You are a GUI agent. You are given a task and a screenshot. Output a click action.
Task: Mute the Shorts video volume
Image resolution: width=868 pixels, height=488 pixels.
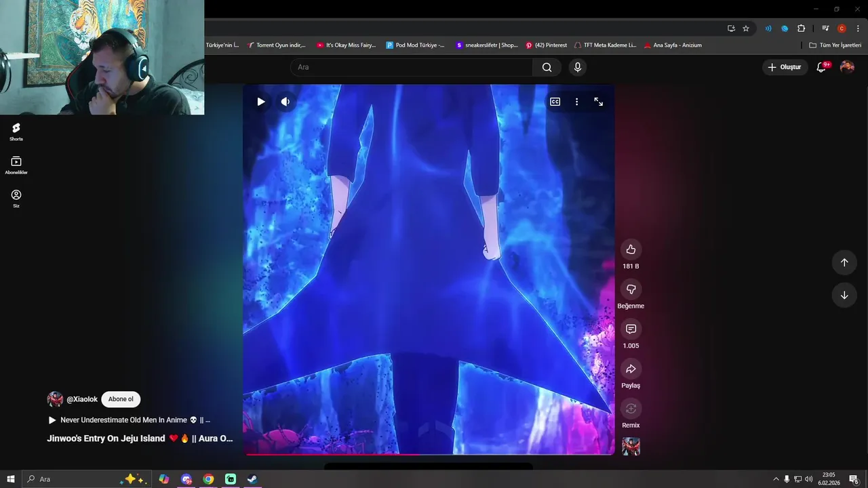pyautogui.click(x=285, y=102)
